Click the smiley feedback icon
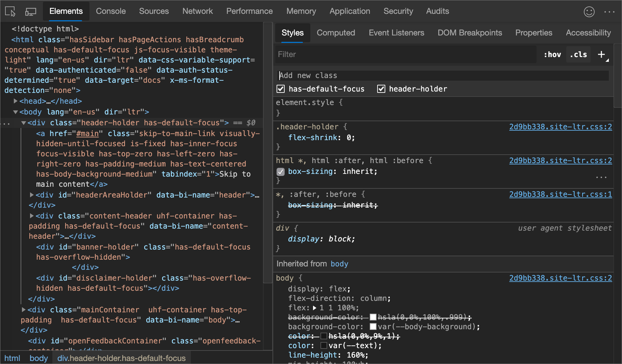Screen dimensions: 622x364 [589, 12]
